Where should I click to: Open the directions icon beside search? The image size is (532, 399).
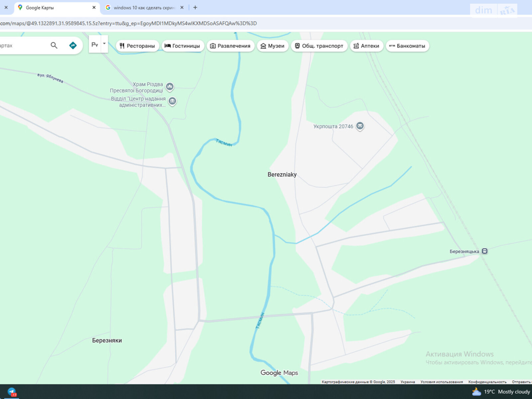pyautogui.click(x=73, y=45)
